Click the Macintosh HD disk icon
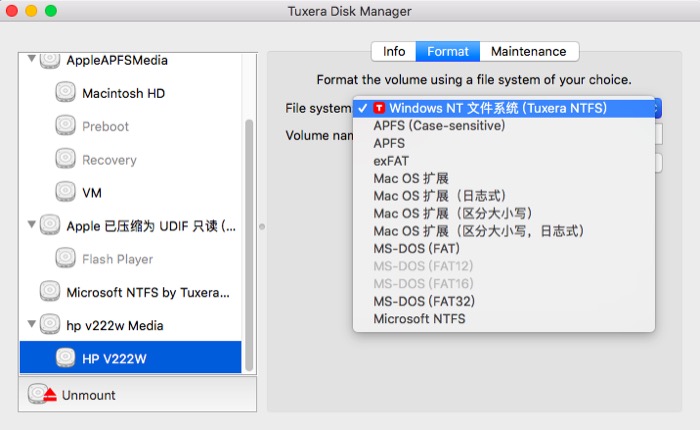This screenshot has width=700, height=430. [66, 93]
